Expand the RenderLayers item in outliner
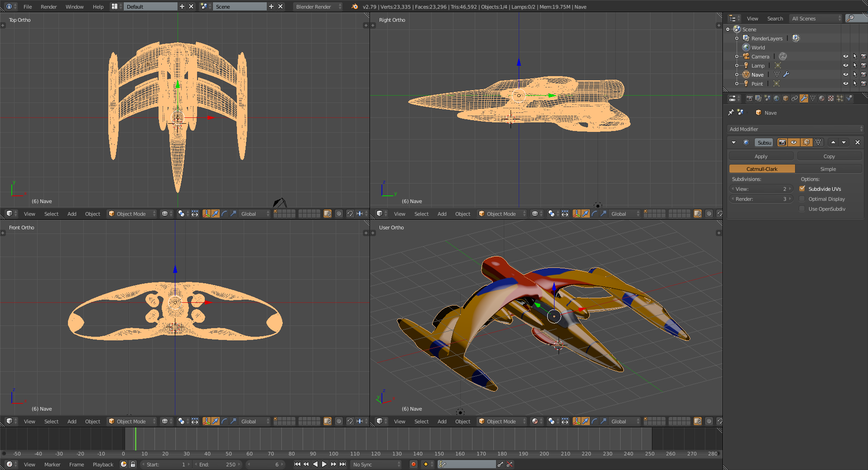Screen dimensions: 868x470 (737, 39)
